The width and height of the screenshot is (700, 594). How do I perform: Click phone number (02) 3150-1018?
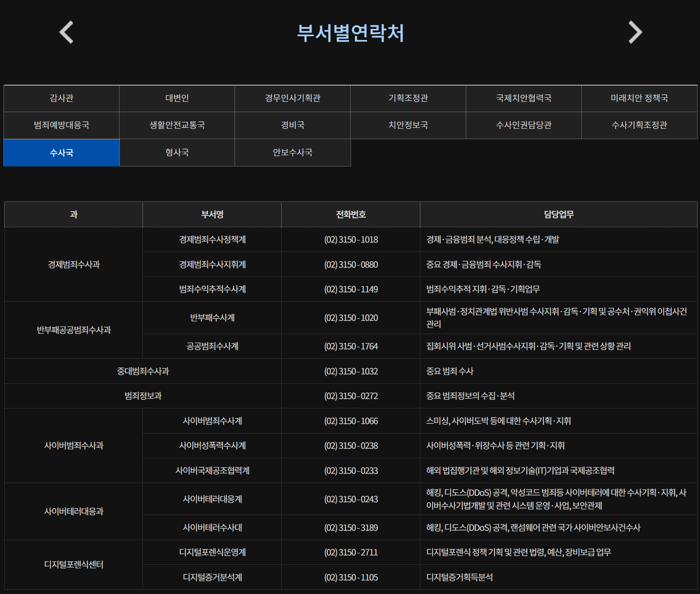click(351, 240)
